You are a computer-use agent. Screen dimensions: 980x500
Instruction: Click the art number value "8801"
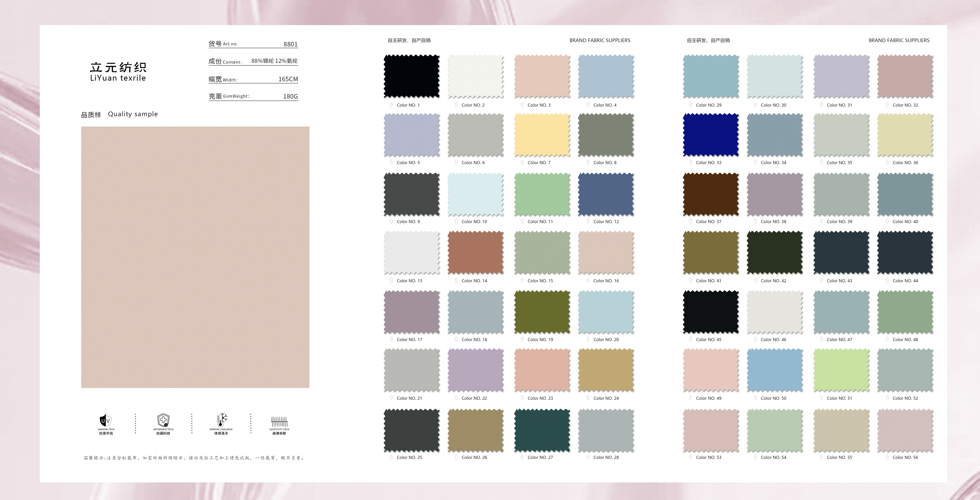pos(291,44)
